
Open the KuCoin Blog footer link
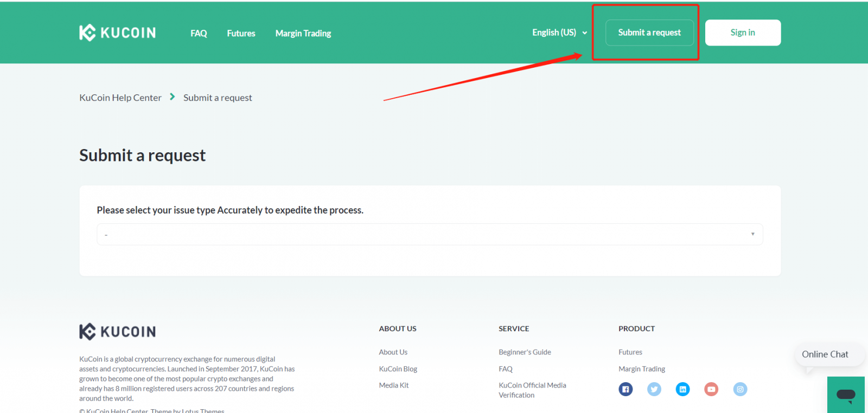398,369
